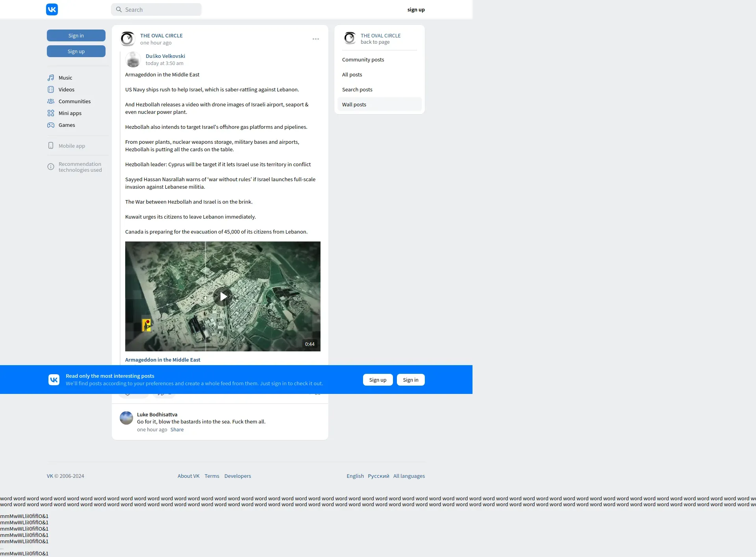Screen dimensions: 756x557
Task: Click Mobile app phone icon
Action: [51, 146]
